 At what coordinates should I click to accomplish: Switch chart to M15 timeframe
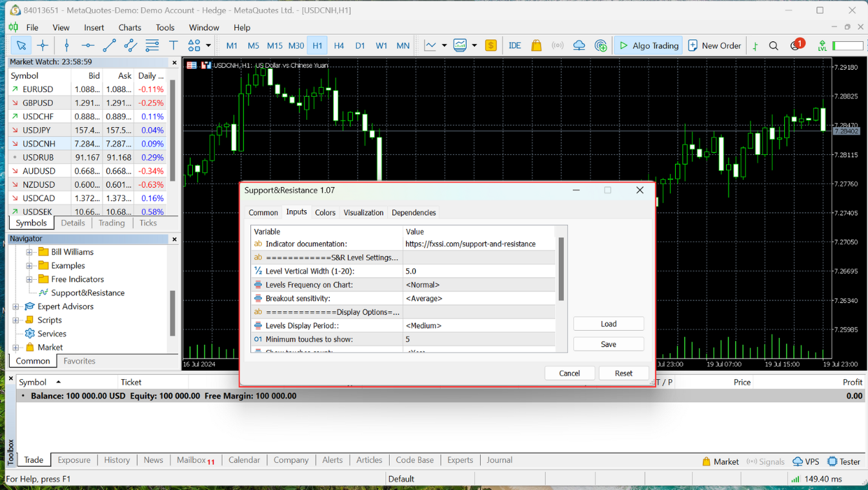point(275,45)
